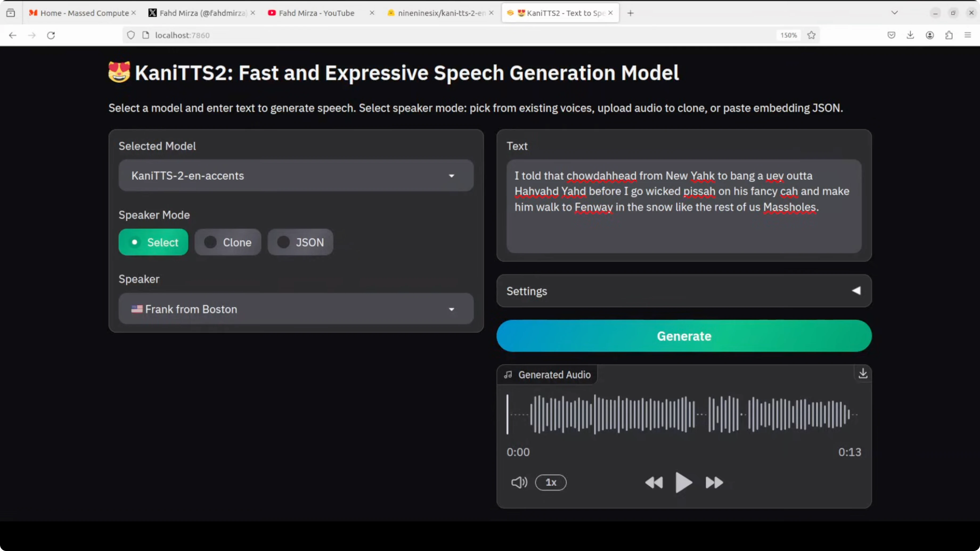Screen dimensions: 980x551
Task: Click inside the Text input box
Action: coord(684,207)
